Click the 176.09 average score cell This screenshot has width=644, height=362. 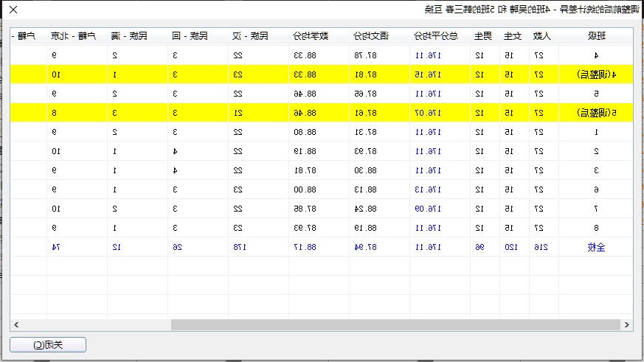[440, 209]
